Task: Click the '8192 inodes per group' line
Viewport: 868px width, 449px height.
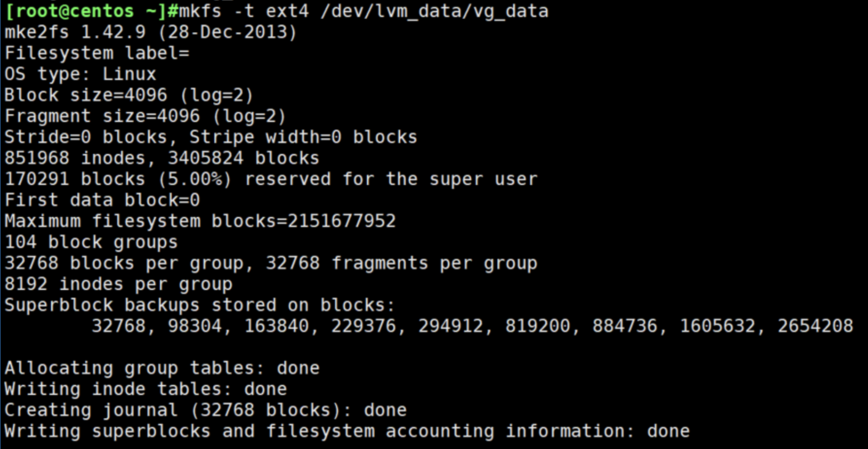Action: coord(118,284)
